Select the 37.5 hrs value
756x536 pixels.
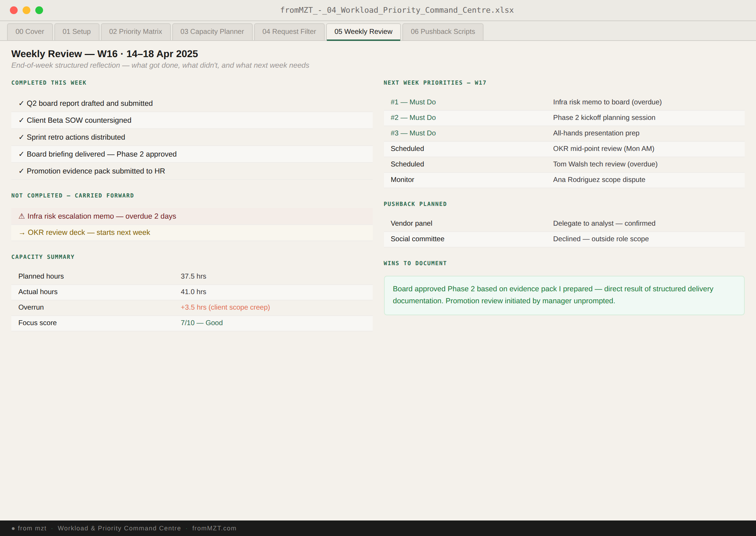coord(193,276)
